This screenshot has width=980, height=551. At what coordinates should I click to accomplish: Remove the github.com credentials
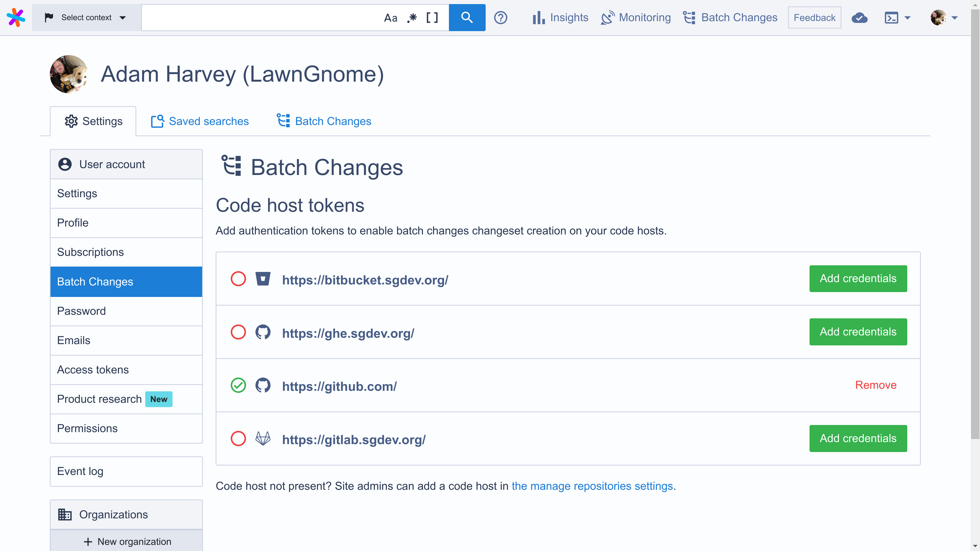876,385
